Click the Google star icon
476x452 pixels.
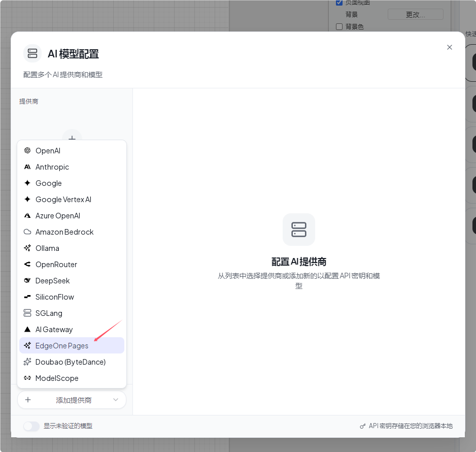point(27,183)
